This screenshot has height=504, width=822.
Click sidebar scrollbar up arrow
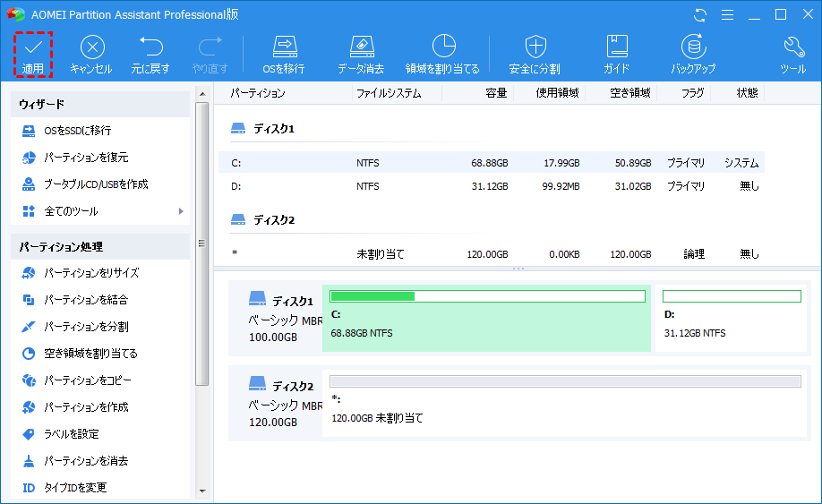click(x=202, y=94)
